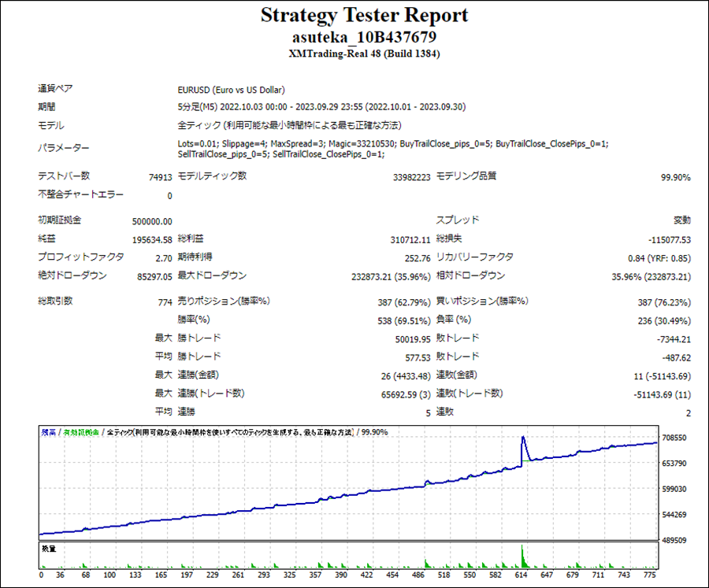
Task: Click x-axis trade number '614'
Action: pos(522,575)
